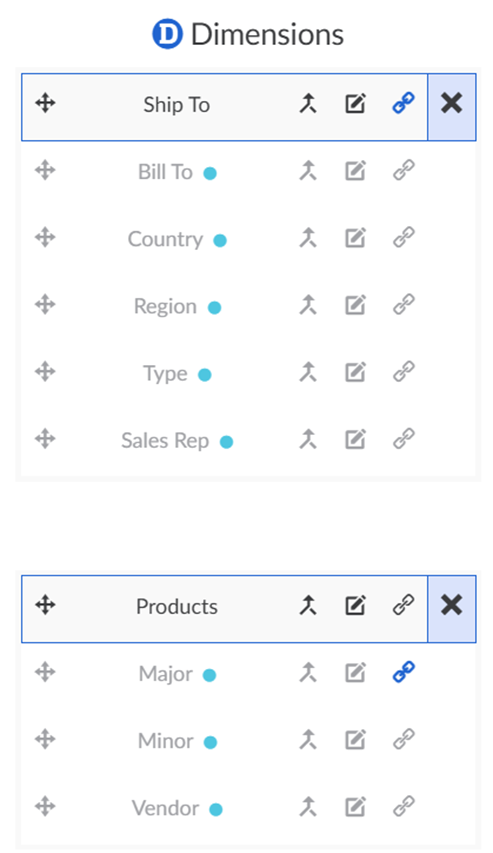Toggle the blue link icon on Ship To
Screen dimensions: 493x853
(x=404, y=103)
